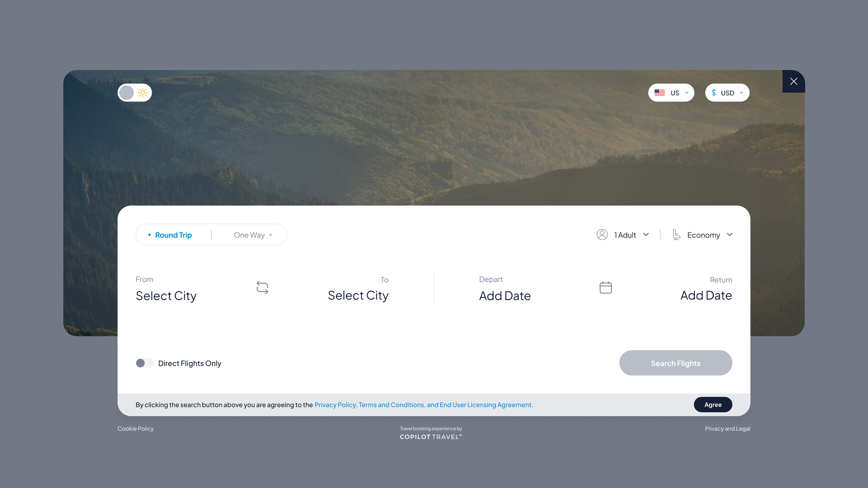
Task: Toggle the light/dark mode switch
Action: (135, 92)
